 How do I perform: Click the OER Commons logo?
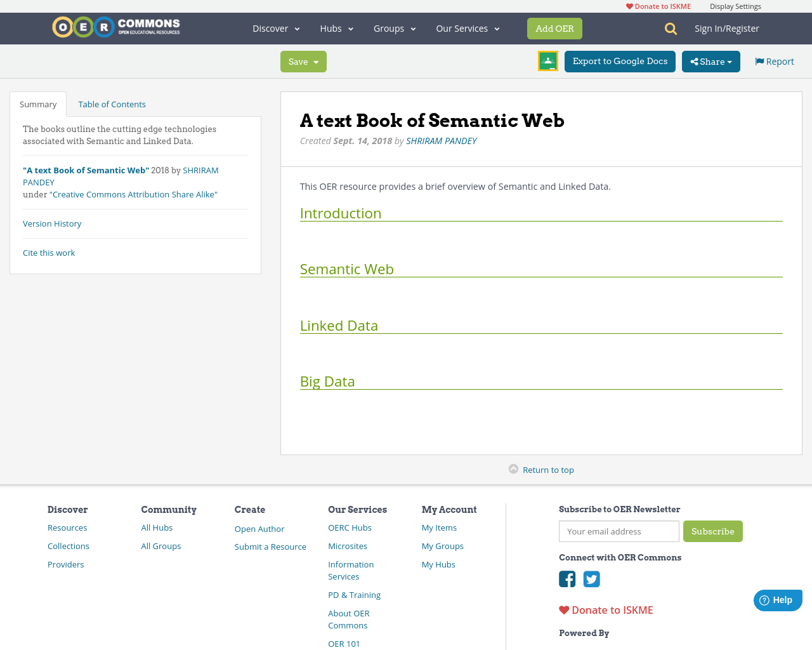(x=115, y=26)
